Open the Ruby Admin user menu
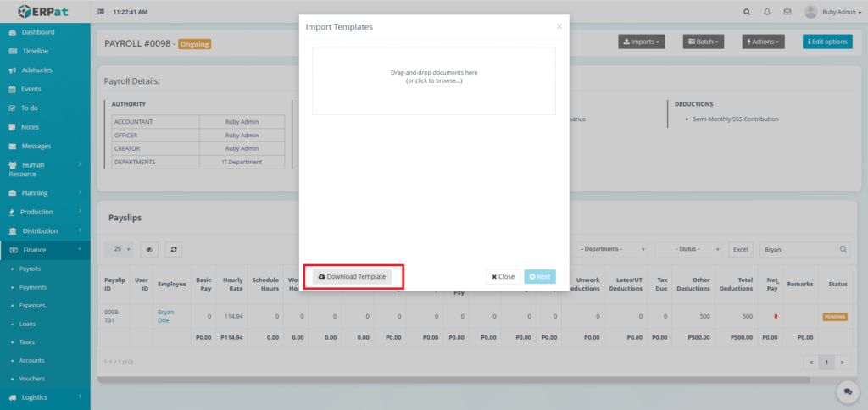 pyautogui.click(x=842, y=12)
